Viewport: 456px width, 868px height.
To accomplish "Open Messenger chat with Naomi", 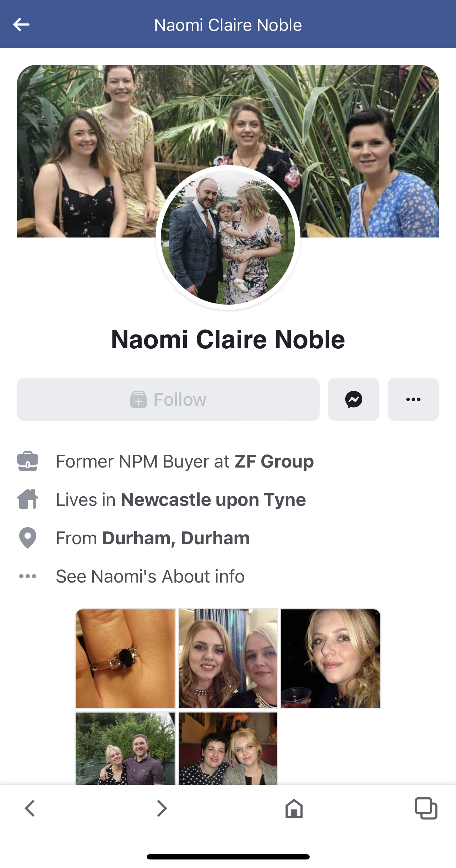I will coord(353,399).
